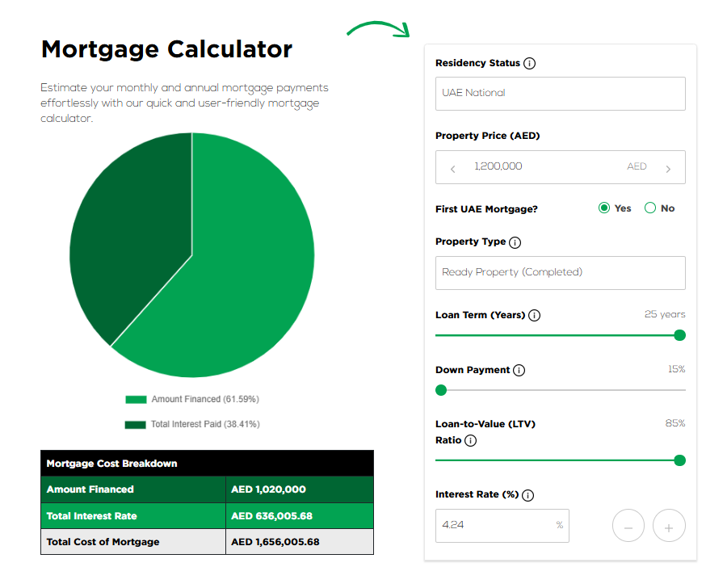Select No for First UAE Mortgage
Viewport: 727px width, 588px height.
(650, 208)
